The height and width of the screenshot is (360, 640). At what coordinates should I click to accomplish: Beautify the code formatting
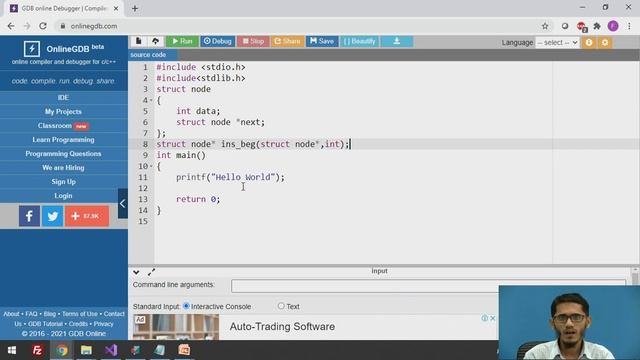360,41
